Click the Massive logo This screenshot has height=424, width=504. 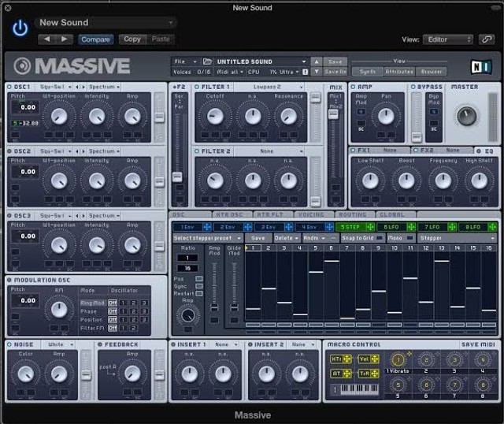click(72, 66)
